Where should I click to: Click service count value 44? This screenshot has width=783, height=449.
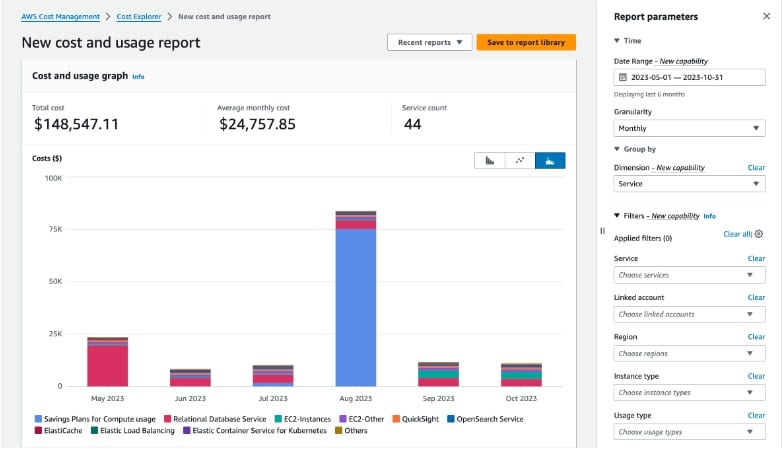pyautogui.click(x=412, y=124)
